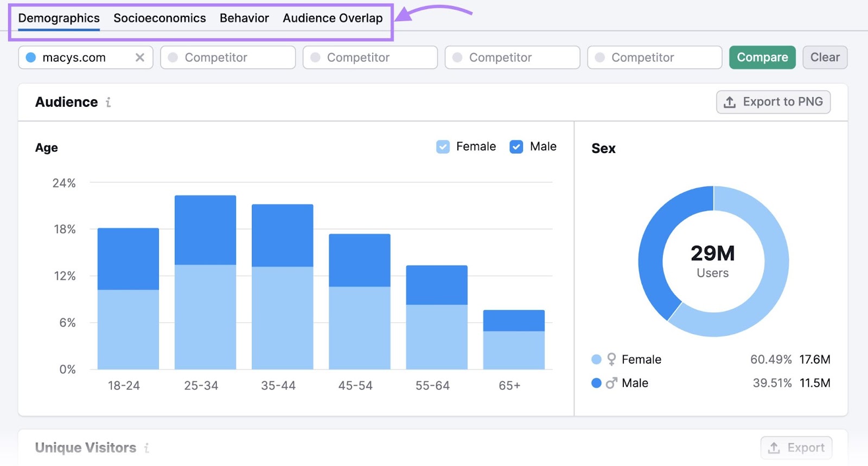Click the Female legend color dot

pyautogui.click(x=596, y=359)
